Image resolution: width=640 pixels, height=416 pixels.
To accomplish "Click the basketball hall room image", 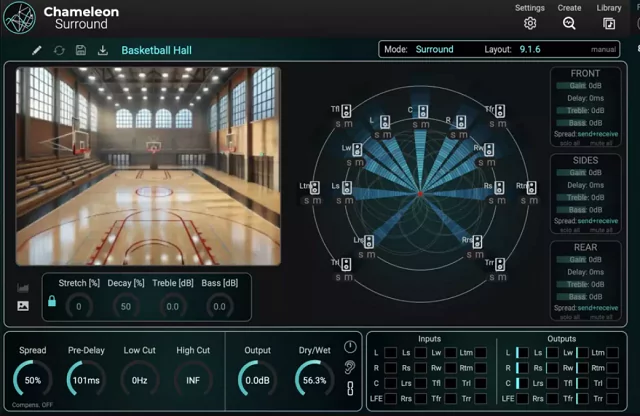I will tap(148, 167).
